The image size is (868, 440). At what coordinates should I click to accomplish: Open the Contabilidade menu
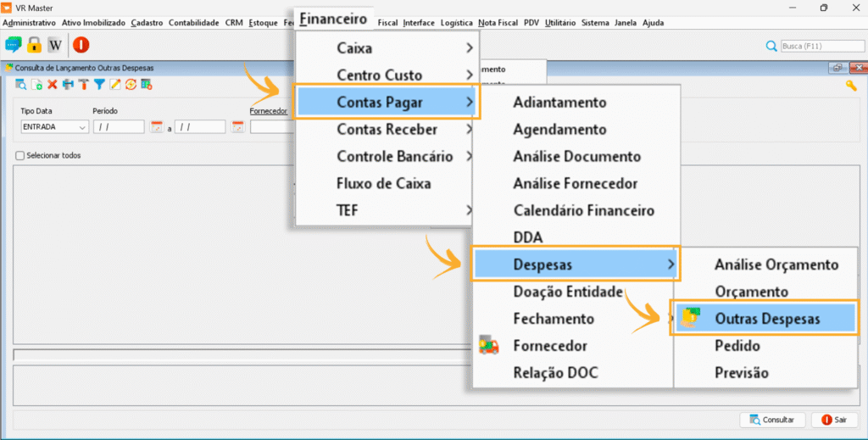194,23
